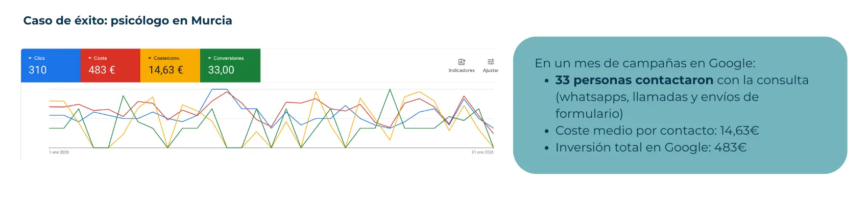Click the Indicadores chart icon
This screenshot has width=868, height=204.
click(462, 62)
